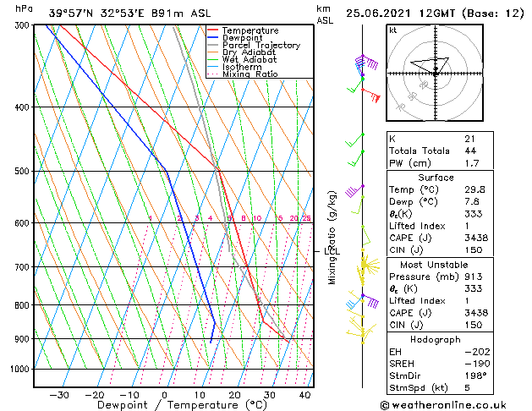Click the EH value −202
532x411 pixels.
click(x=477, y=352)
